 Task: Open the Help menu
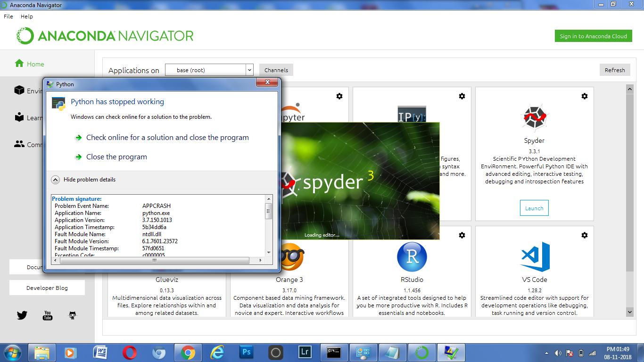27,16
